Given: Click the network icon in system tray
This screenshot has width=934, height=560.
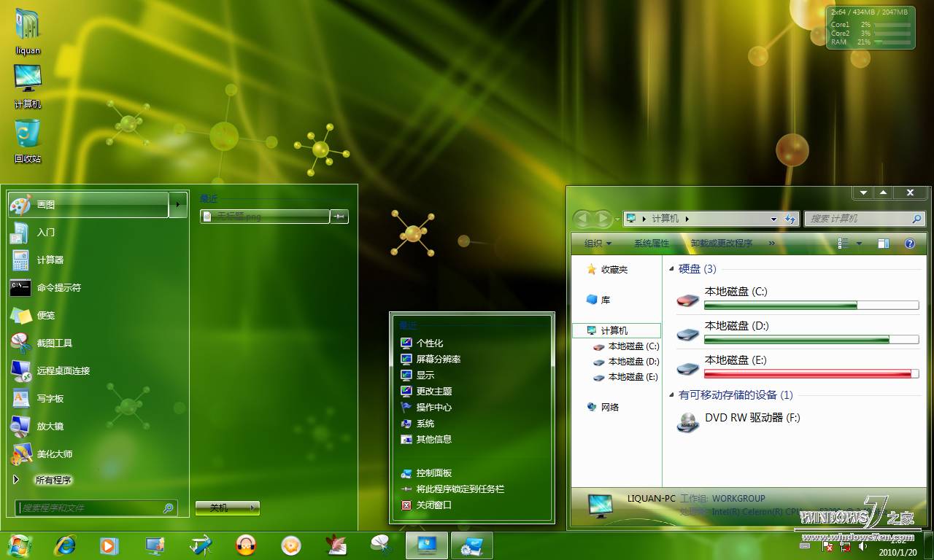Looking at the screenshot, I should coord(845,545).
